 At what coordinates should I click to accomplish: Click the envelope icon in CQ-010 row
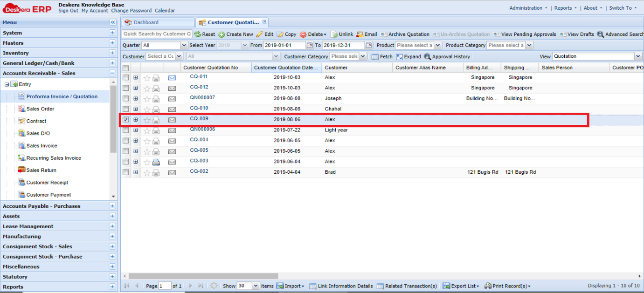(x=172, y=109)
